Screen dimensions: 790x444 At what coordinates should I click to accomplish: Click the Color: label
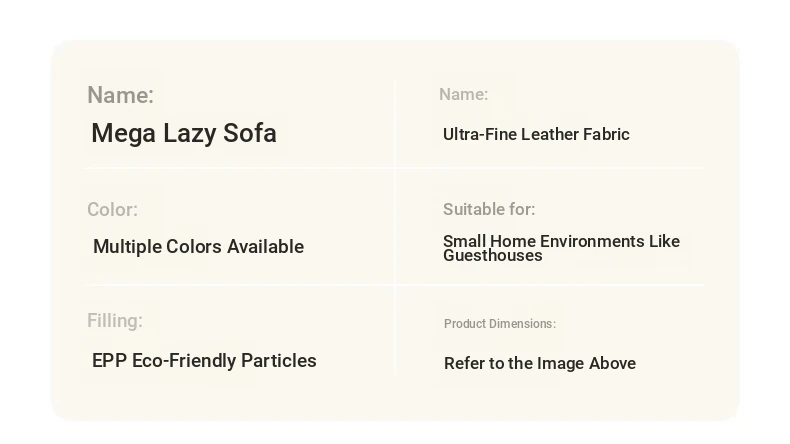tap(112, 210)
